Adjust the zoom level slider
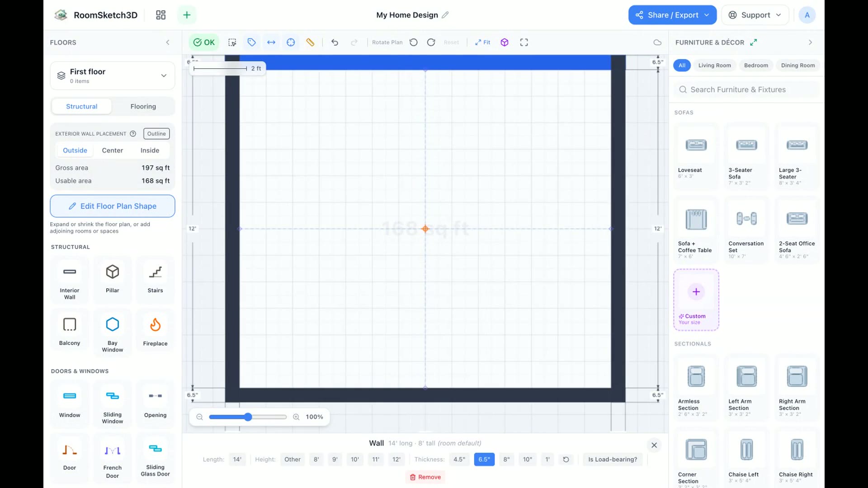 248,417
